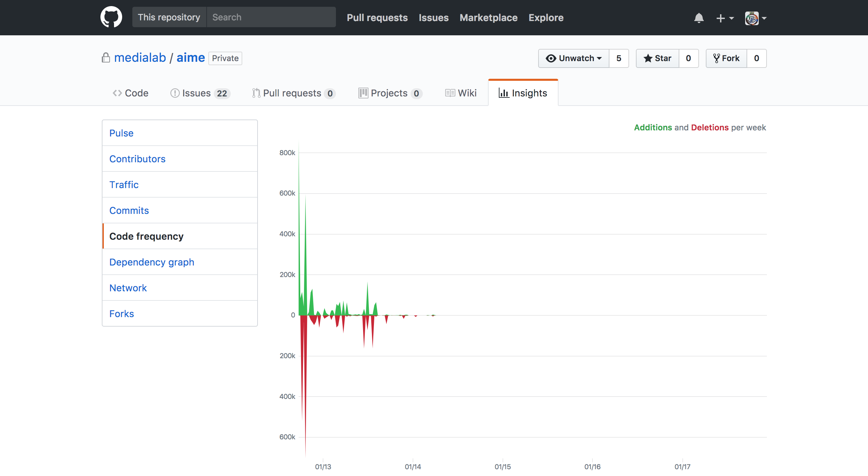Click the GitHub octocat logo
The width and height of the screenshot is (868, 476).
coord(111,17)
